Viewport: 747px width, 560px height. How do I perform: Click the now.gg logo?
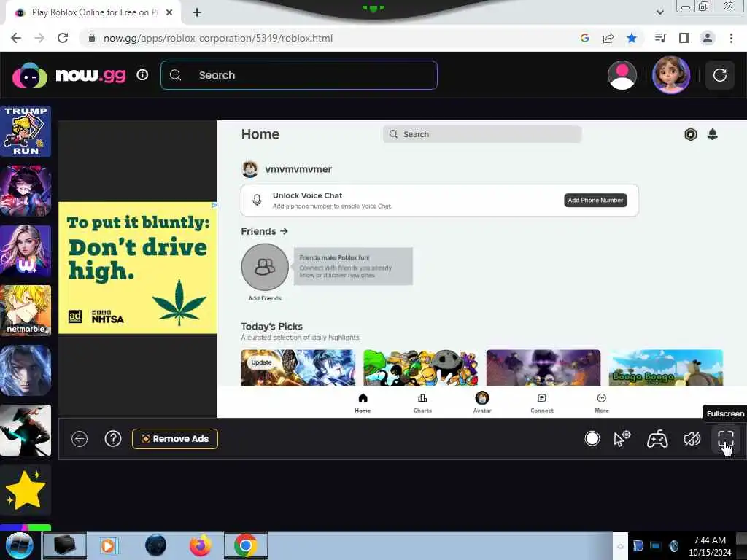point(69,75)
